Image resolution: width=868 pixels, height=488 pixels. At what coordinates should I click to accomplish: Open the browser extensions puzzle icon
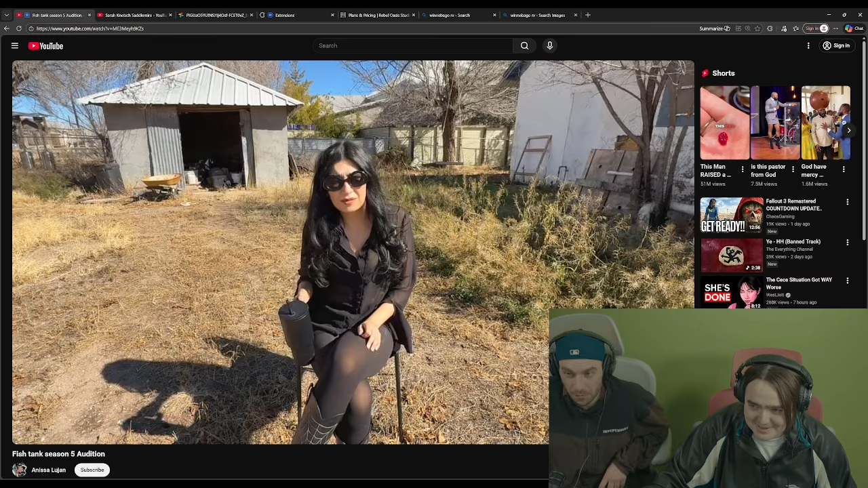[770, 28]
